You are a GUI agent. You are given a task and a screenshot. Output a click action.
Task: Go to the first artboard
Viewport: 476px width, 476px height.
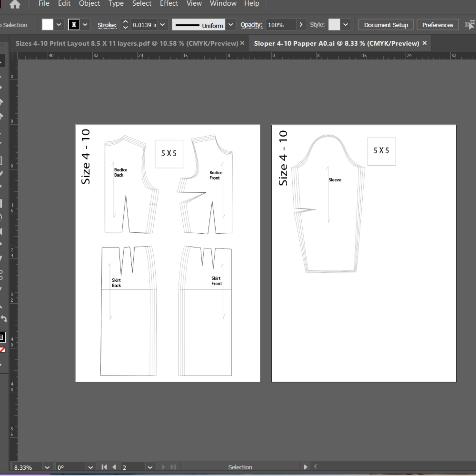(x=104, y=467)
